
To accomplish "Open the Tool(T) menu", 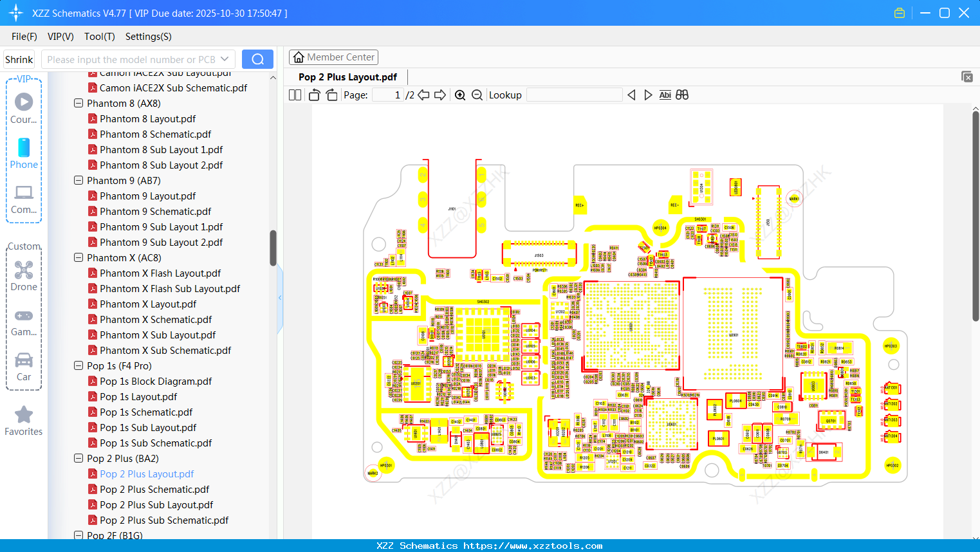I will pos(99,37).
